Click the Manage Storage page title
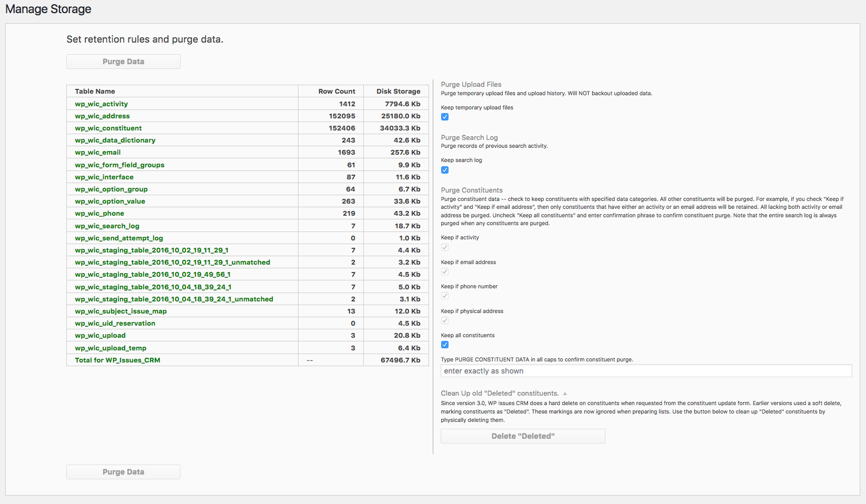Screen dimensions: 866x504 click(48, 9)
